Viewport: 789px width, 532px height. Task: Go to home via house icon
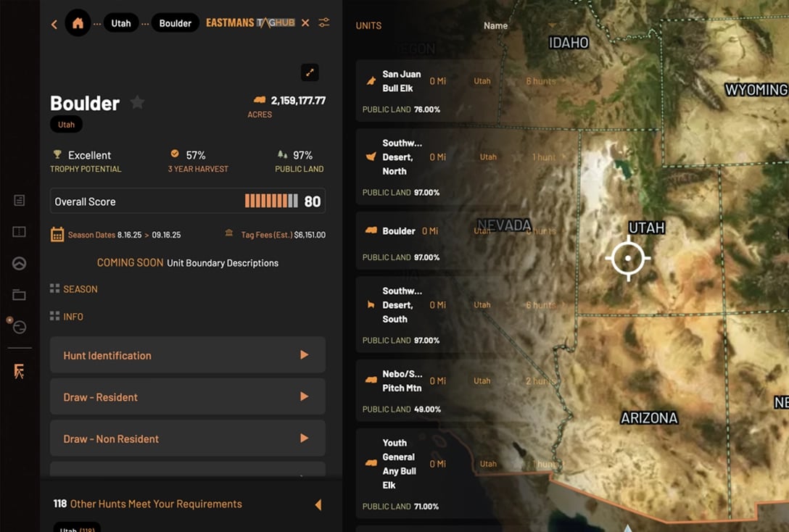[x=78, y=23]
